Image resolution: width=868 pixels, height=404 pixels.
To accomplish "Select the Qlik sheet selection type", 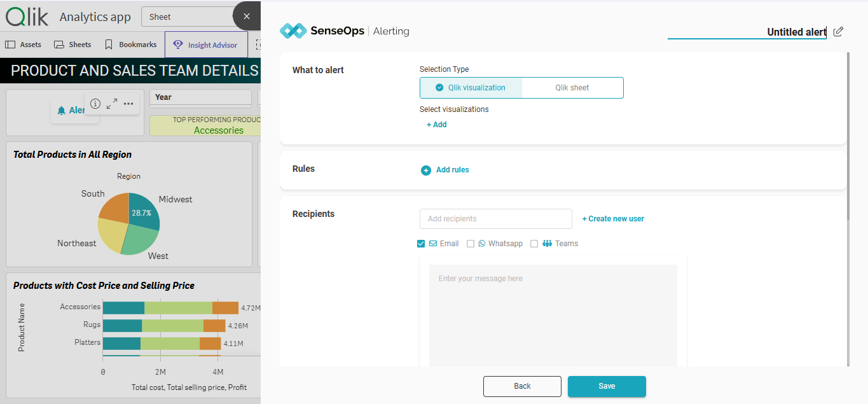I will [x=572, y=88].
